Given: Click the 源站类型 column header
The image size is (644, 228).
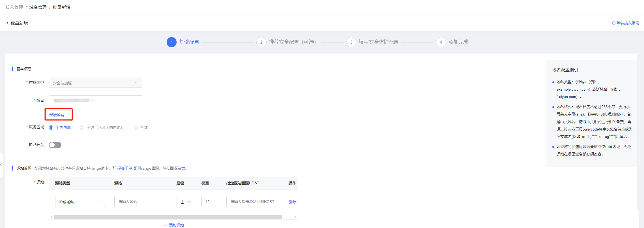Looking at the screenshot, I should pyautogui.click(x=63, y=183).
